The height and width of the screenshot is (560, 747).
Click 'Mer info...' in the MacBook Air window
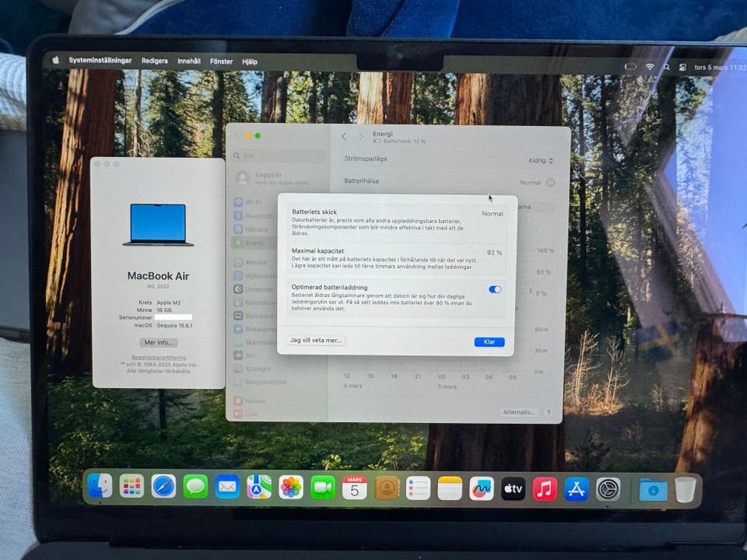tap(159, 342)
